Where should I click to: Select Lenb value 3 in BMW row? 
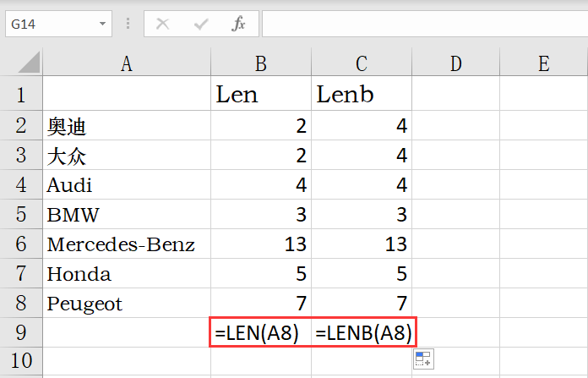coord(362,214)
